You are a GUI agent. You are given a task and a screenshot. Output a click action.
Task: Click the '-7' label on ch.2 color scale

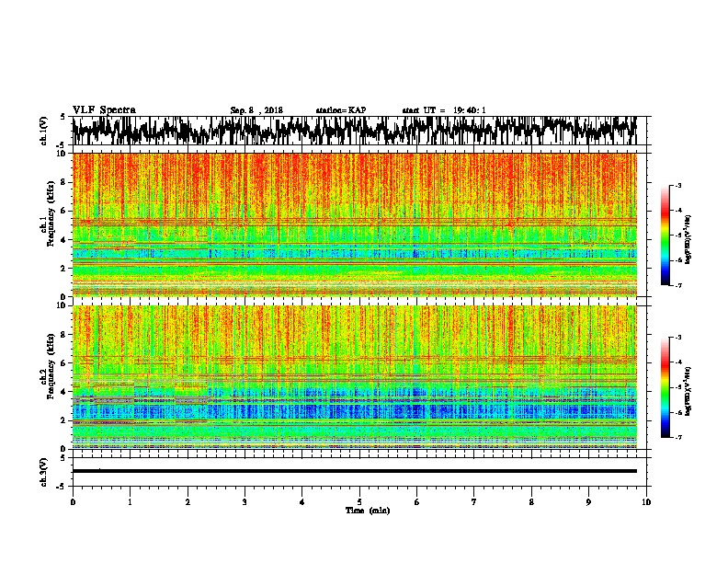coord(677,437)
